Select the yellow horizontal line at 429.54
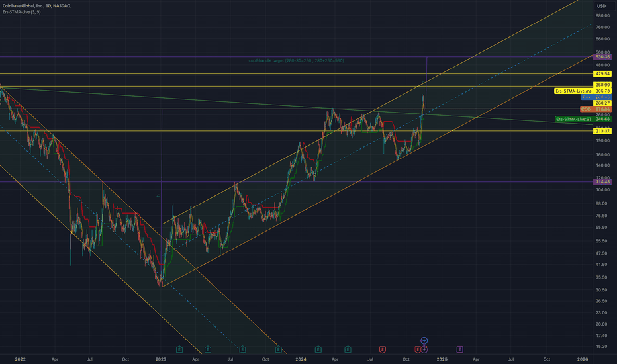The width and height of the screenshot is (617, 364). (297, 74)
